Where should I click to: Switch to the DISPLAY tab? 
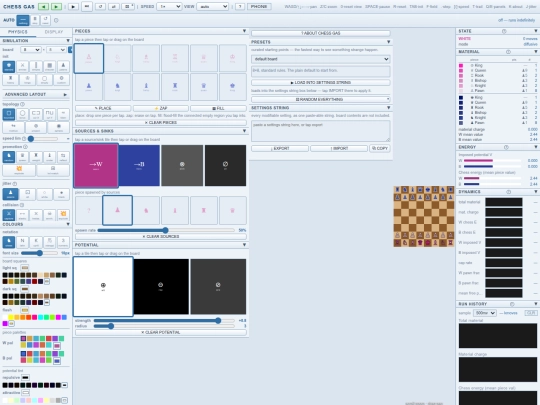[x=54, y=32]
